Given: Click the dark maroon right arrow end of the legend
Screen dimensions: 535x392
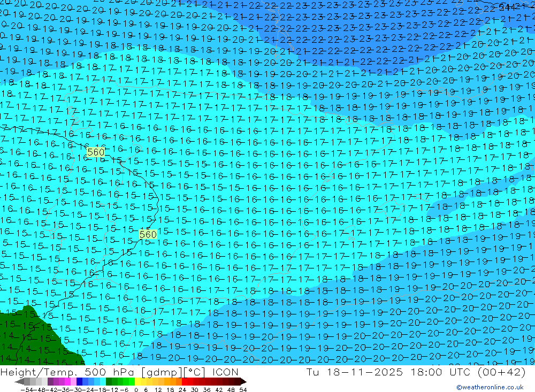Looking at the screenshot, I should [243, 381].
